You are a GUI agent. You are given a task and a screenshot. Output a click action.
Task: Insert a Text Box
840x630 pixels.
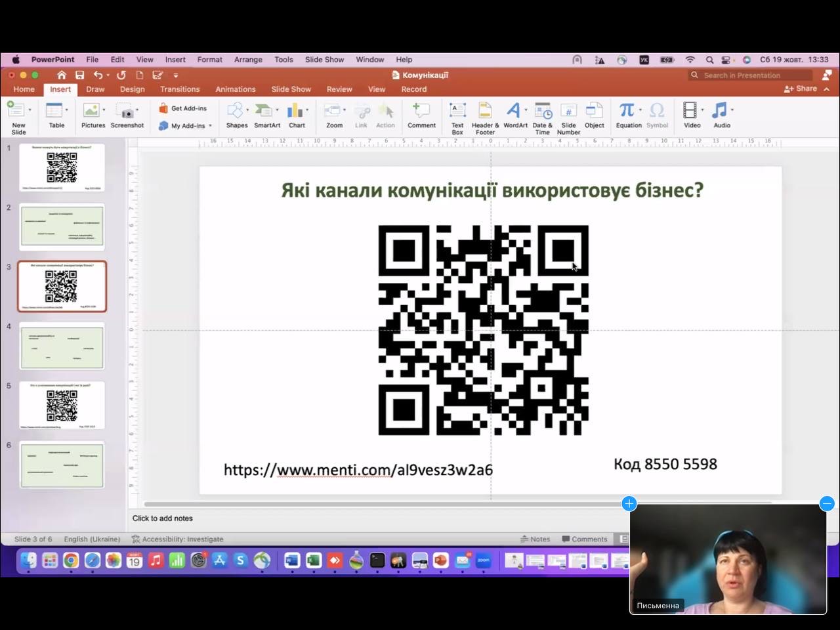pos(457,118)
